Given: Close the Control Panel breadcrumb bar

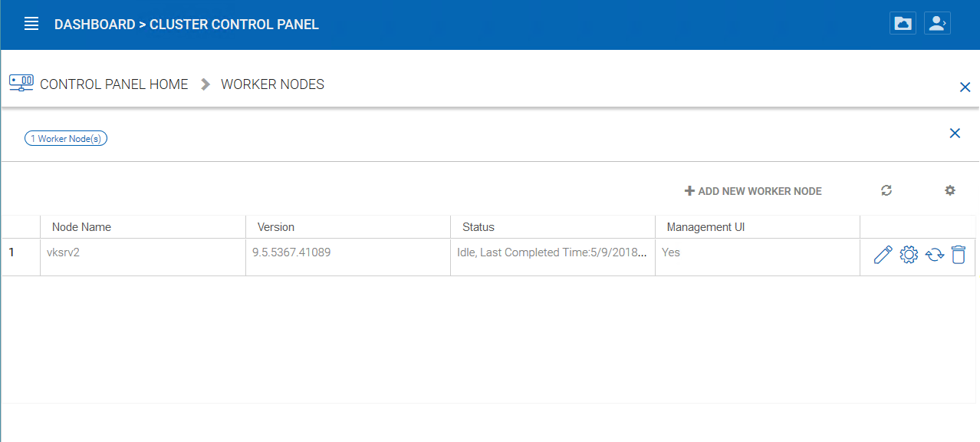Looking at the screenshot, I should pos(965,87).
